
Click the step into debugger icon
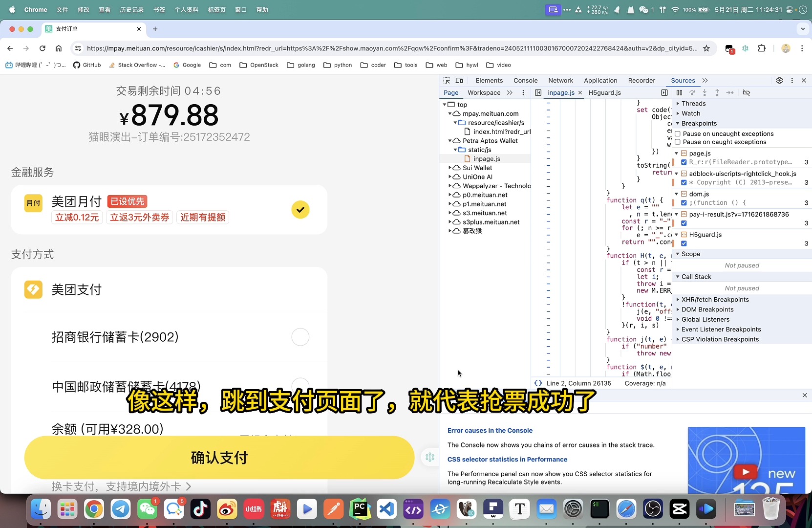click(705, 93)
